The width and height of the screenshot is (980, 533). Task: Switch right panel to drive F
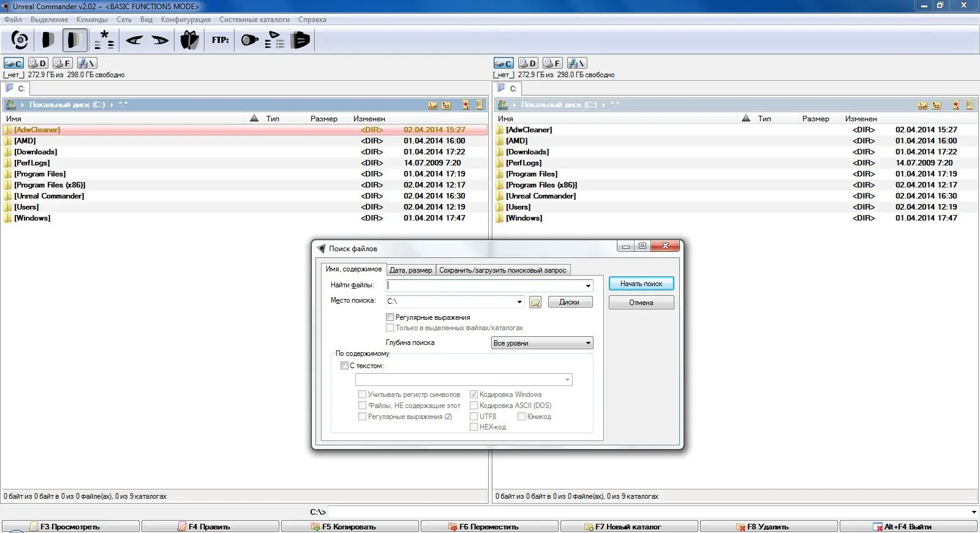(552, 63)
